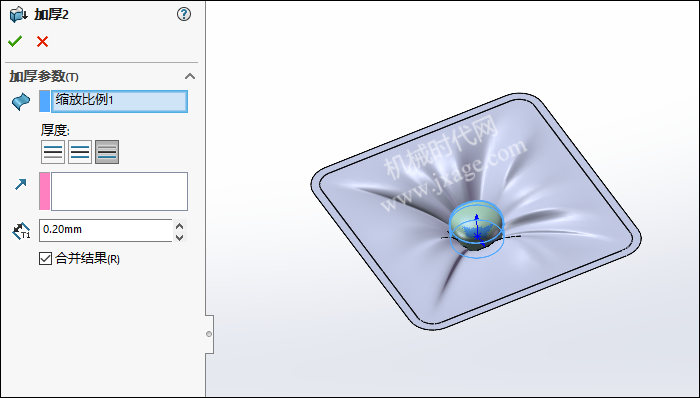Click the T1 thickness dimension icon
Image resolution: width=700 pixels, height=398 pixels.
(x=21, y=231)
